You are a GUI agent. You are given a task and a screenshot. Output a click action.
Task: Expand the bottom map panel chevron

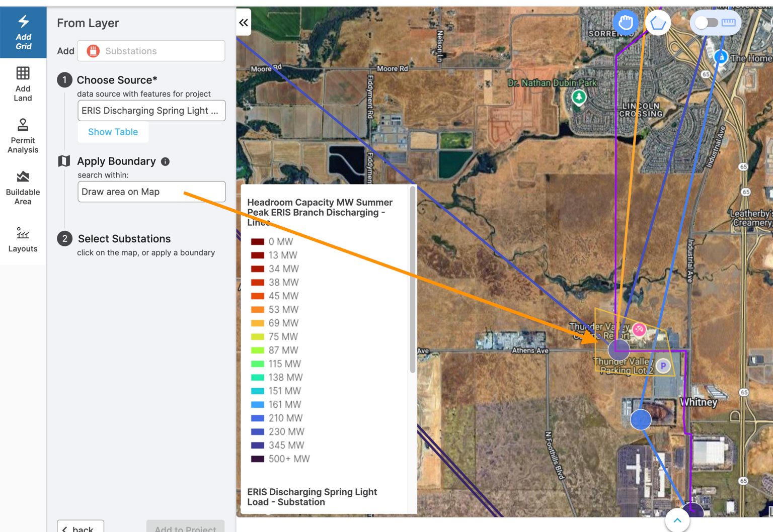pyautogui.click(x=677, y=520)
